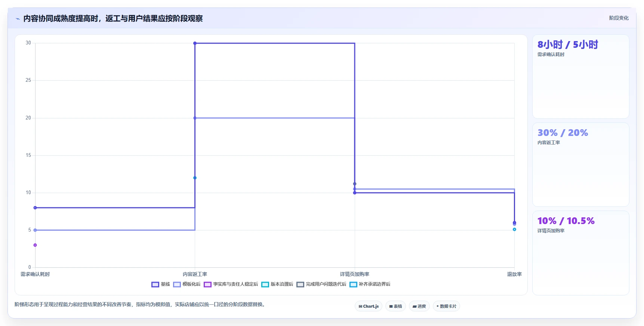Open the 8小时 / 5小时 data card
Image resolution: width=644 pixels, height=326 pixels.
click(580, 77)
